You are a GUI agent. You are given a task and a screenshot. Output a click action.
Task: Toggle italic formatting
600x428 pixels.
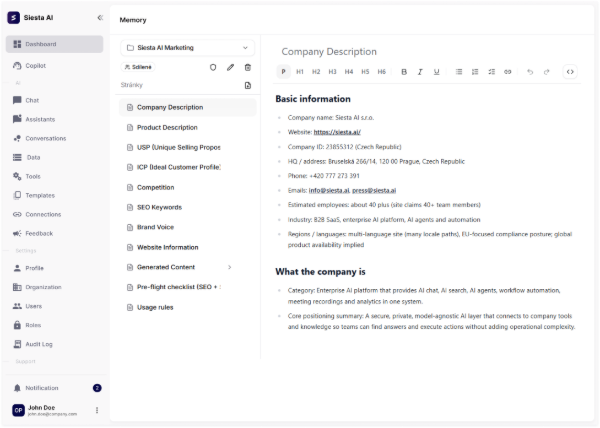[421, 72]
